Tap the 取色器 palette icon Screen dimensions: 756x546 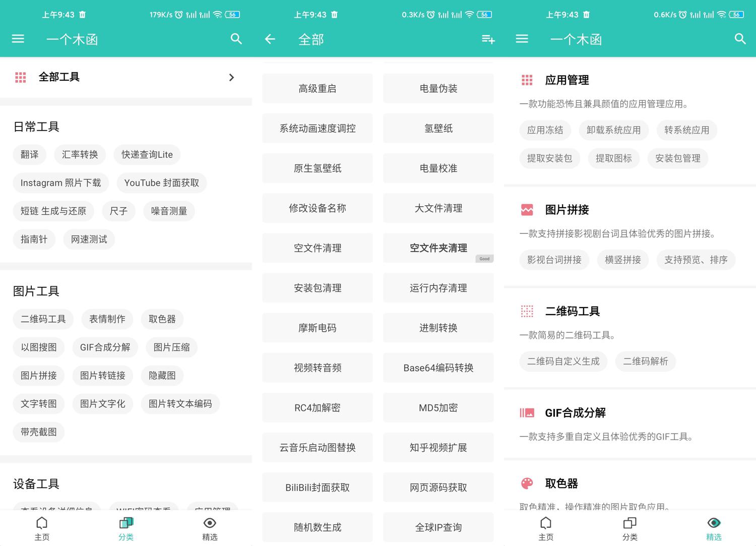pos(526,483)
